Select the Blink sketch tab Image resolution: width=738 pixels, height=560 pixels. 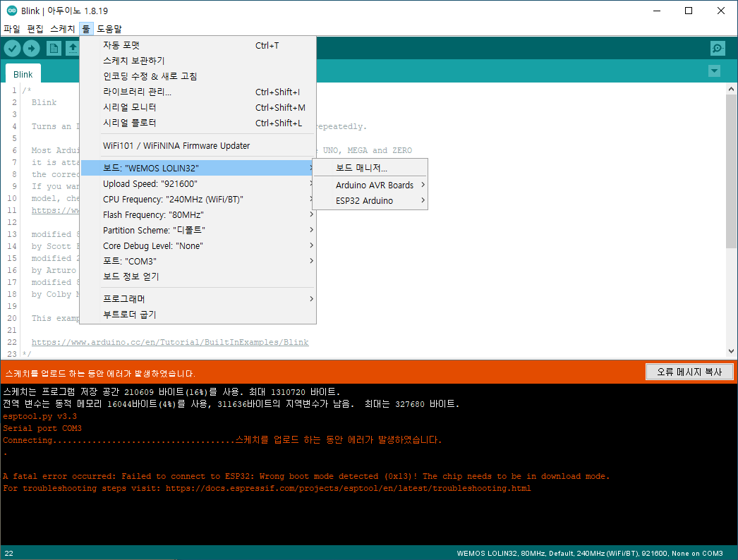click(23, 74)
